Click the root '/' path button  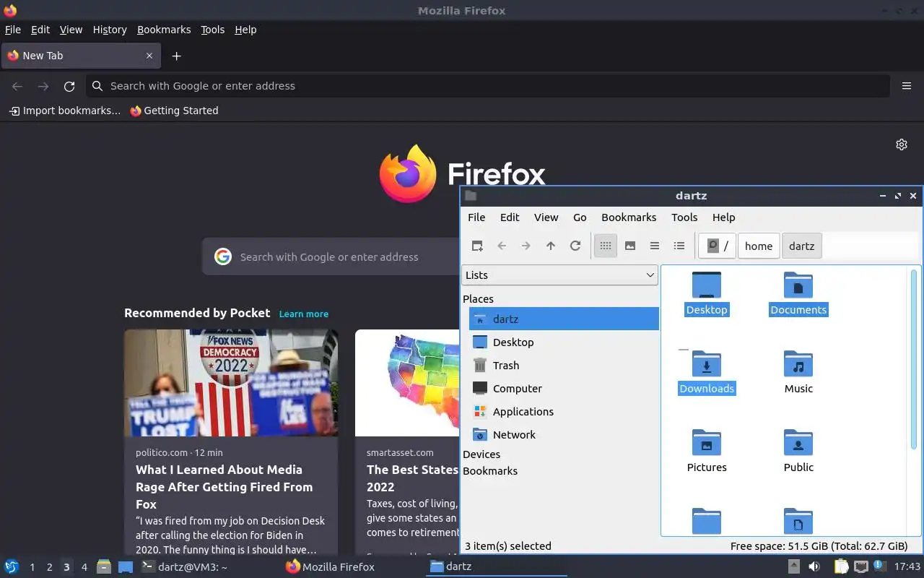(718, 246)
